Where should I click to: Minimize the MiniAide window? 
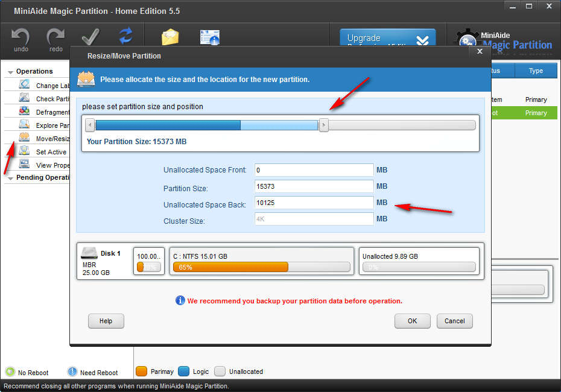click(x=513, y=6)
